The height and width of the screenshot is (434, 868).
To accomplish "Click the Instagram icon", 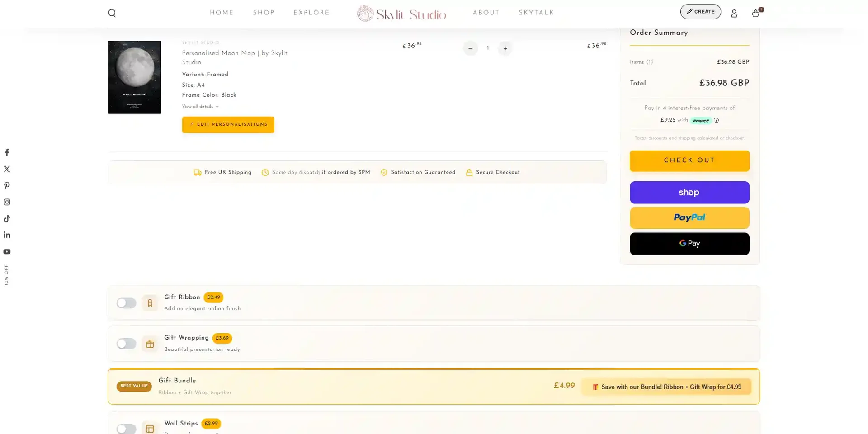I will point(7,202).
